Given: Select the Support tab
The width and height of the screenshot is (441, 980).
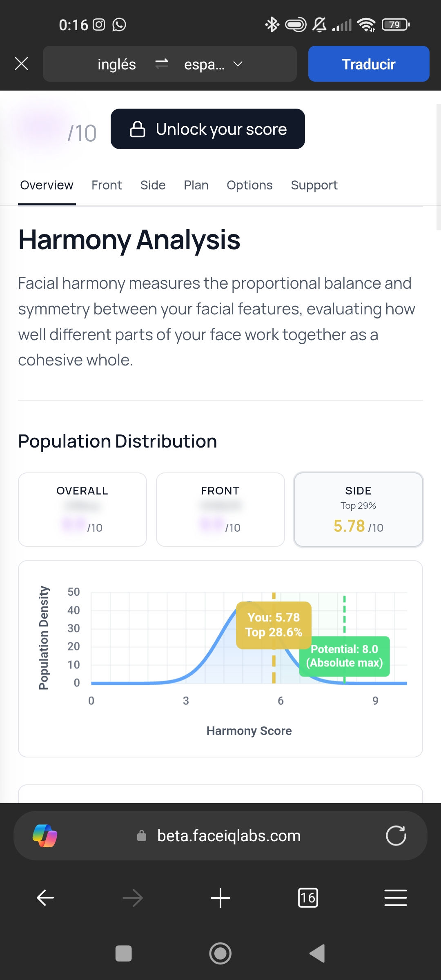Looking at the screenshot, I should (x=314, y=185).
